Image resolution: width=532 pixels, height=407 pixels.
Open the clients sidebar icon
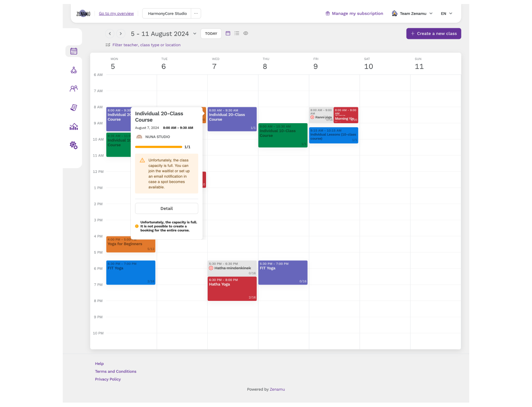click(74, 89)
